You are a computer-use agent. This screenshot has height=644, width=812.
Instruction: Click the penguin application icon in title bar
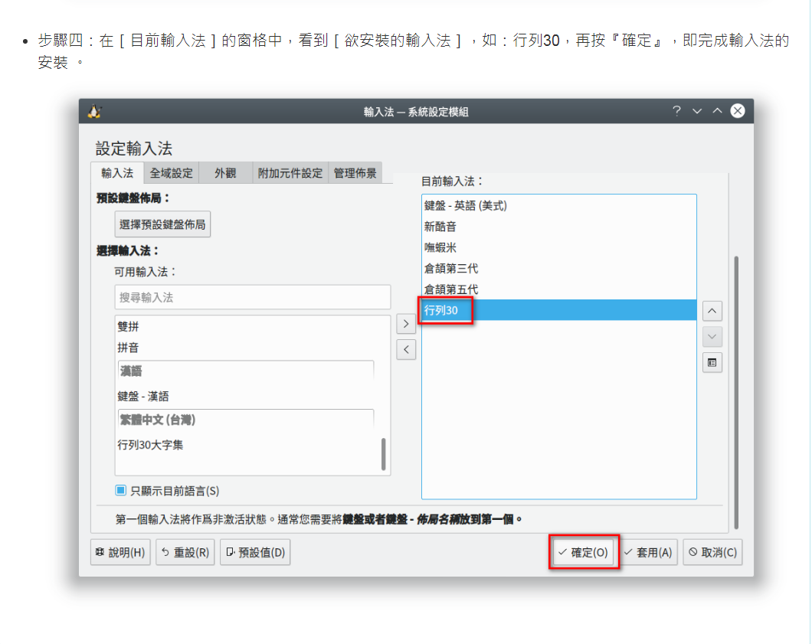click(x=94, y=111)
